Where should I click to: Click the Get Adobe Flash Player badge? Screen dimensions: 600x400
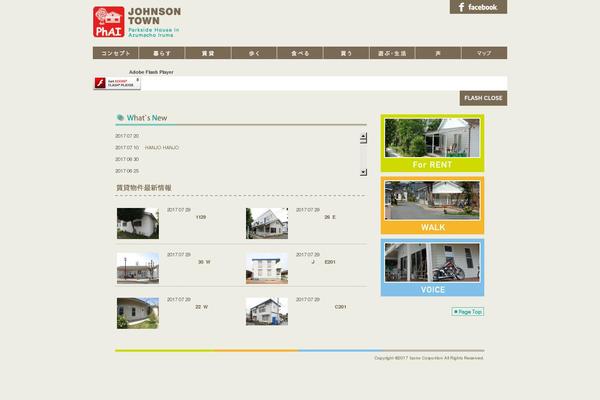(x=117, y=83)
